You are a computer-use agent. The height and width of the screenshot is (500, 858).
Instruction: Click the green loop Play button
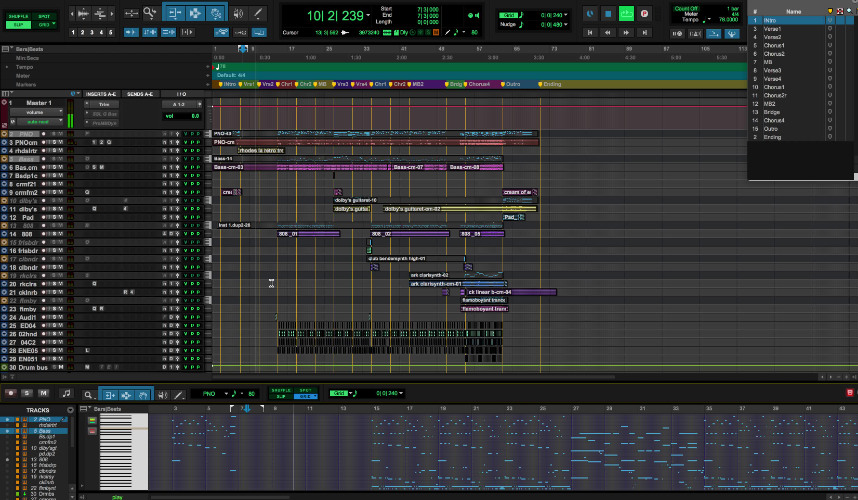click(x=626, y=14)
